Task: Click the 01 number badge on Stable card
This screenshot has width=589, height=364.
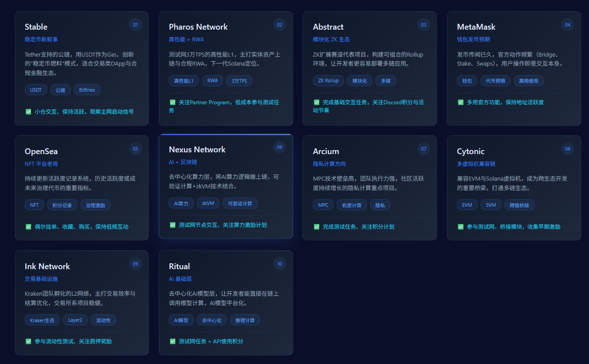Action: (135, 25)
